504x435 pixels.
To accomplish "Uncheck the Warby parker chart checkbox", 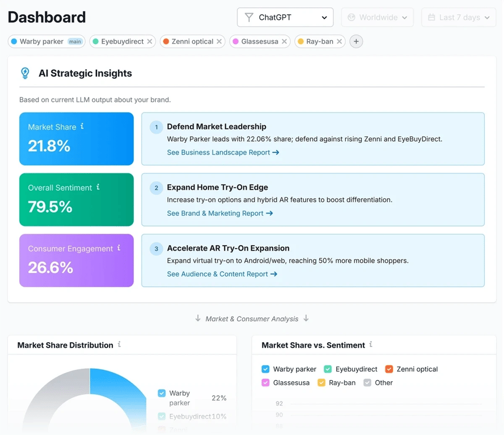I will pos(265,369).
